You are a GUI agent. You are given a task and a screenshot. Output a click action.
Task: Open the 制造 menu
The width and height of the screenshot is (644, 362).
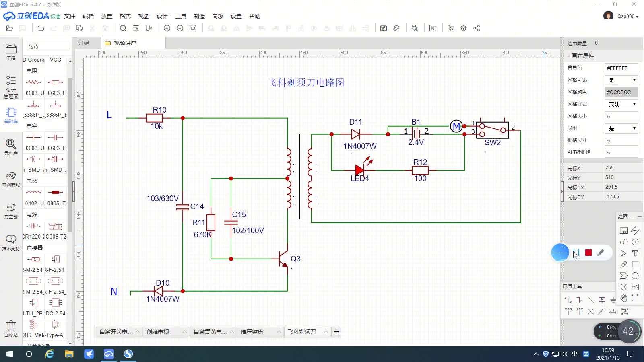(x=199, y=16)
